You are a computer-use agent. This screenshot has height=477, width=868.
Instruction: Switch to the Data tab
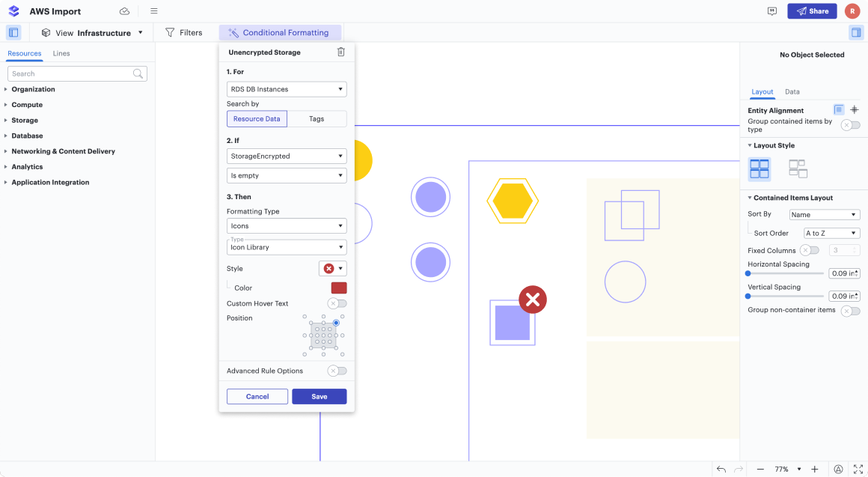pos(792,92)
